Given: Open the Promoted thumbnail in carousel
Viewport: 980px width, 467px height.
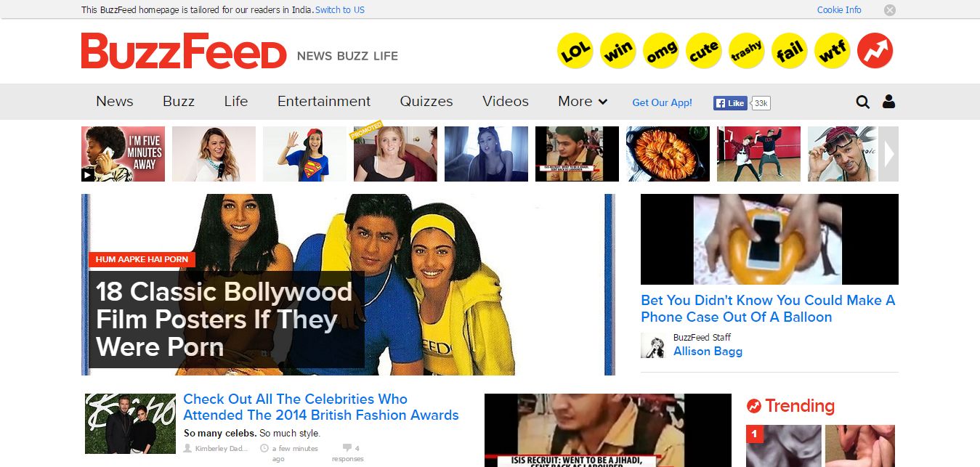Looking at the screenshot, I should 395,154.
